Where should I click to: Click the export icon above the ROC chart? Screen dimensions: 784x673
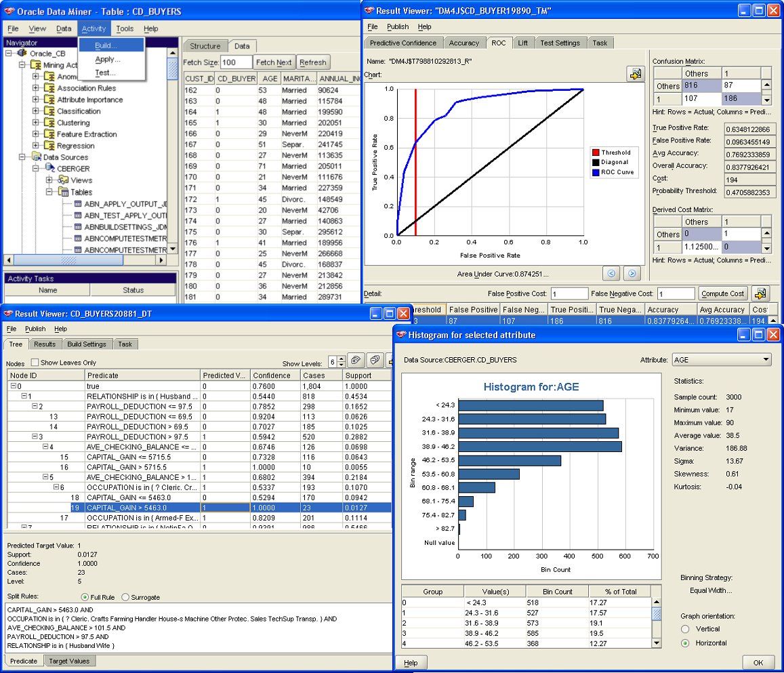(x=635, y=74)
